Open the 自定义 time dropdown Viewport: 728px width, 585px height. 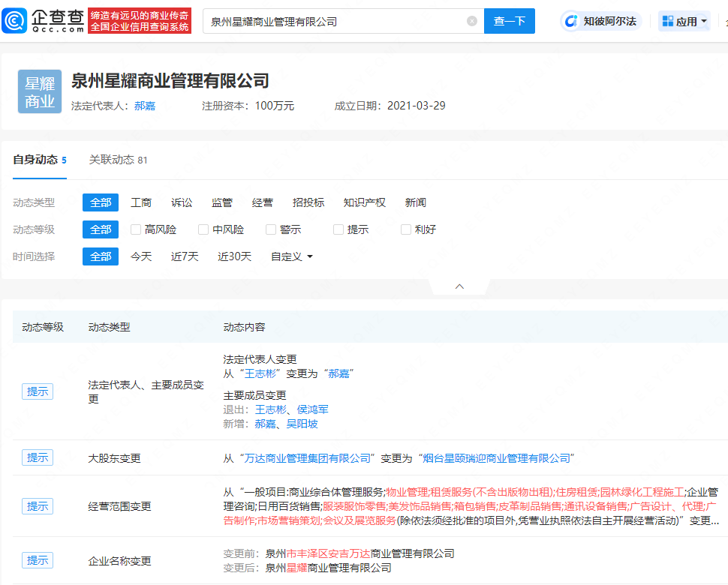[x=291, y=256]
